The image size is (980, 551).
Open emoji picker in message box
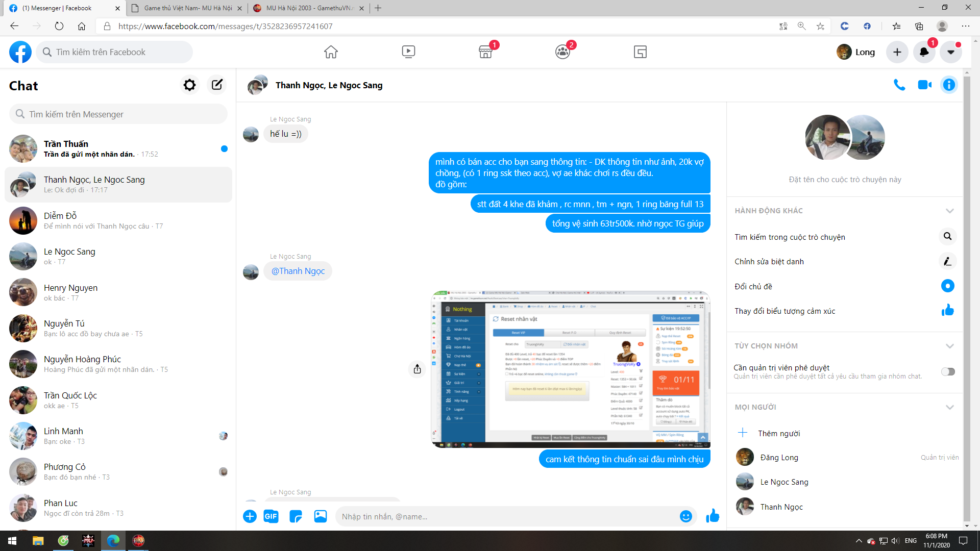685,516
